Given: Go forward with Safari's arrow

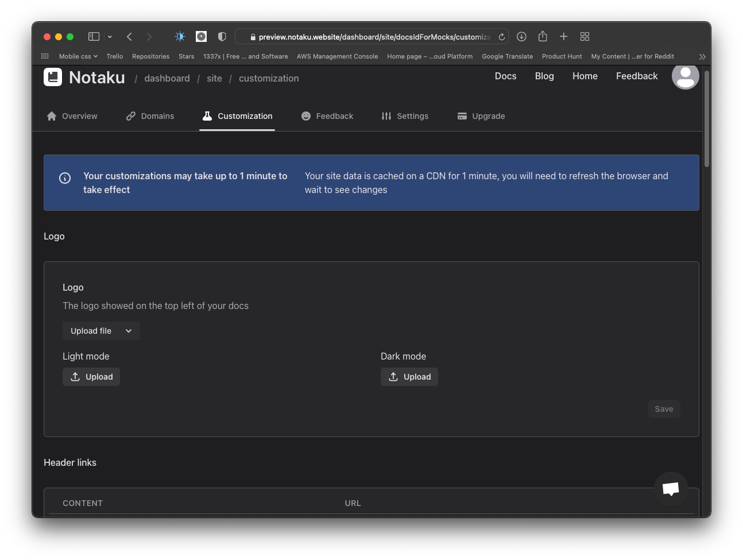Looking at the screenshot, I should point(149,37).
